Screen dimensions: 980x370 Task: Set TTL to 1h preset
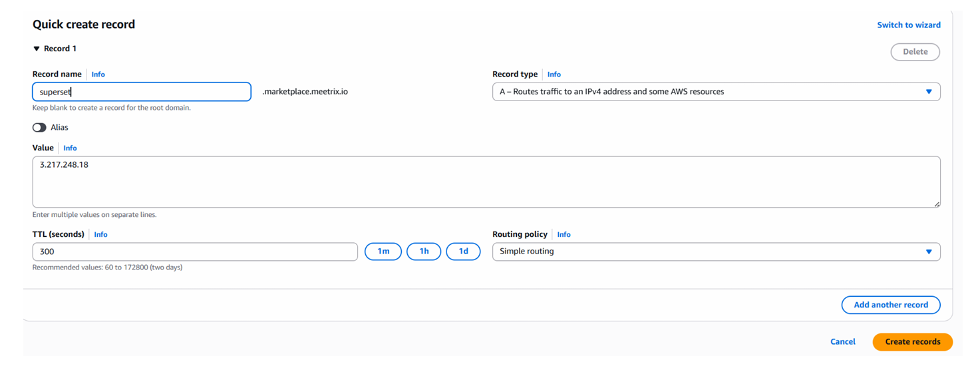pos(424,252)
